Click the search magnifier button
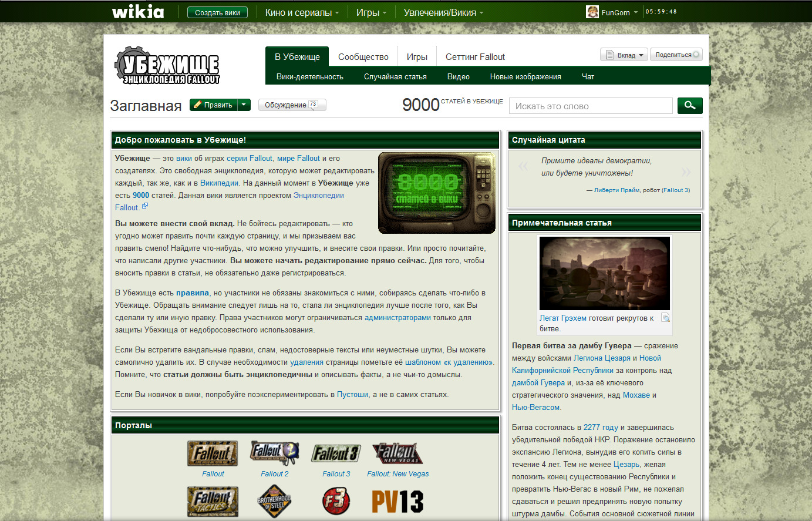Image resolution: width=812 pixels, height=521 pixels. coord(690,106)
